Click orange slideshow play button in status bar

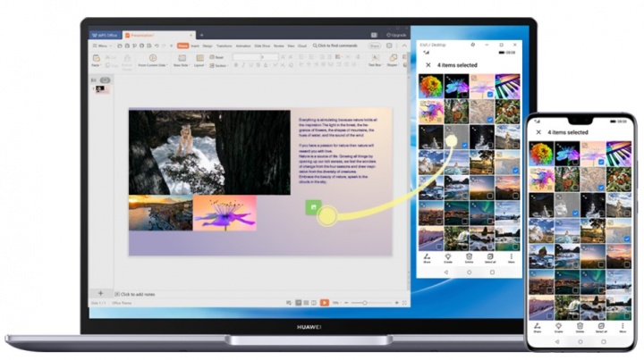[325, 303]
